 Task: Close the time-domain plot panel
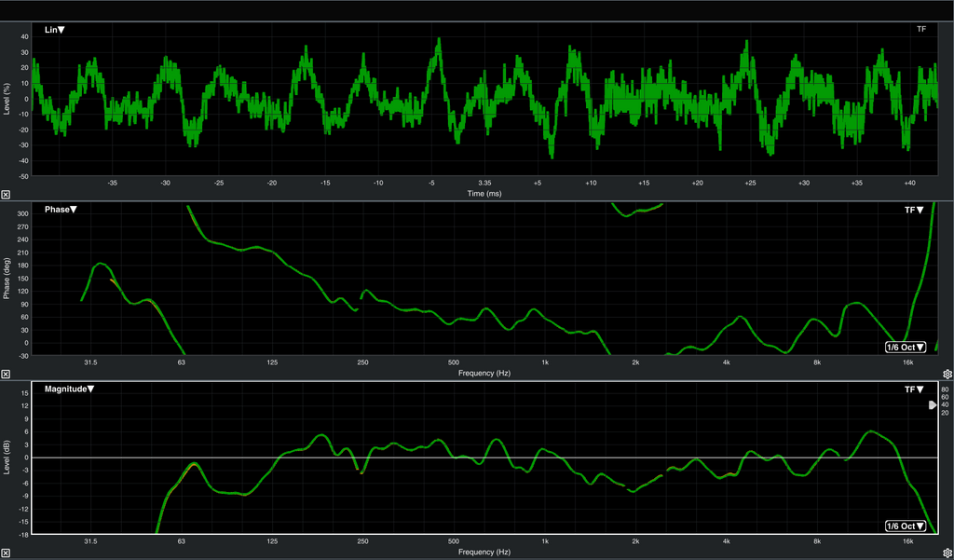(x=6, y=195)
